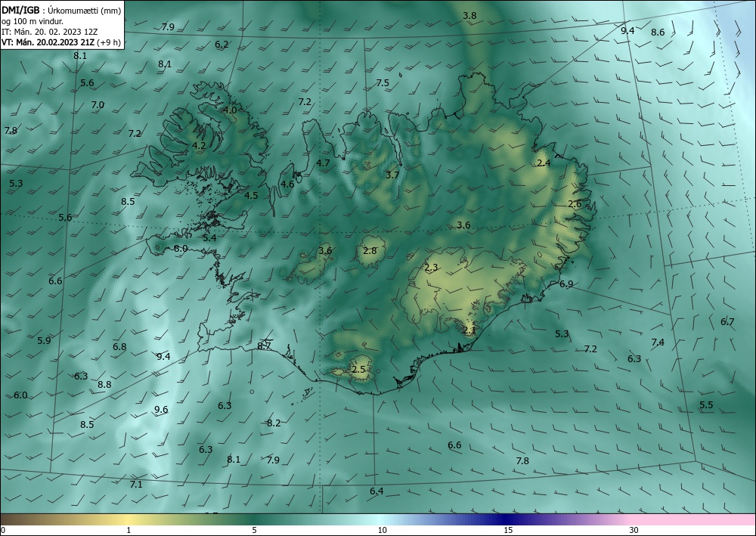Click the 2.3 value label
Screen dimensions: 756x536
click(x=431, y=268)
